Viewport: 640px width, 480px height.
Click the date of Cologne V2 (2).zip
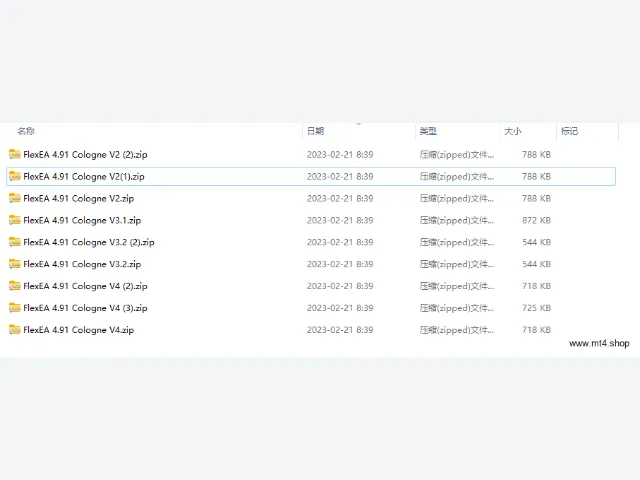point(340,155)
